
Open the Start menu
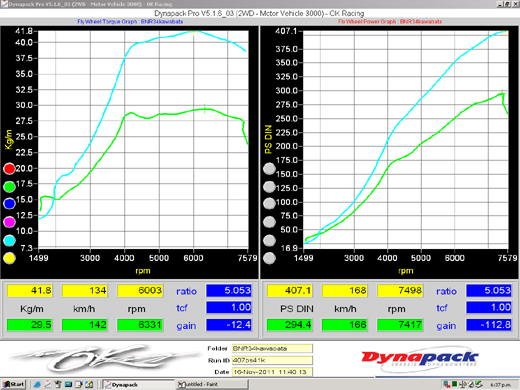tap(14, 384)
